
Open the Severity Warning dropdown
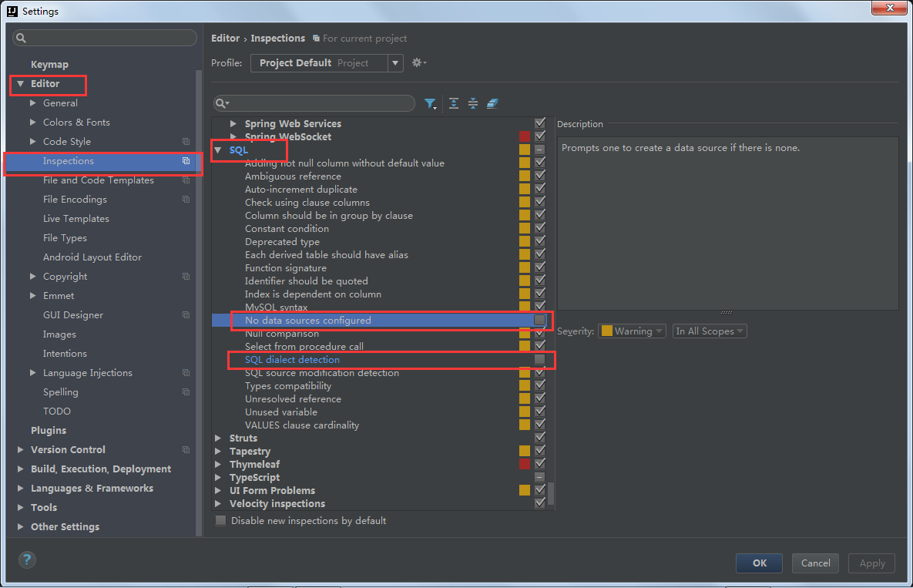click(632, 331)
